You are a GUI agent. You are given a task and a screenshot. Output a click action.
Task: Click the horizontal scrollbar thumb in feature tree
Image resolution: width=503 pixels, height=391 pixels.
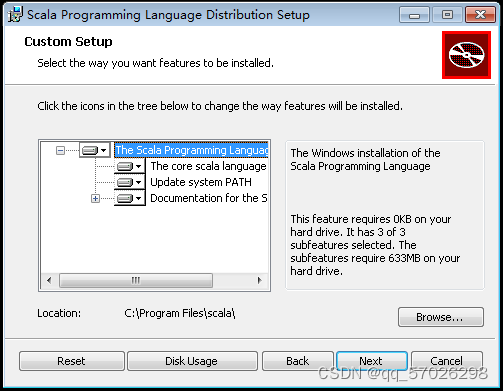pos(136,280)
